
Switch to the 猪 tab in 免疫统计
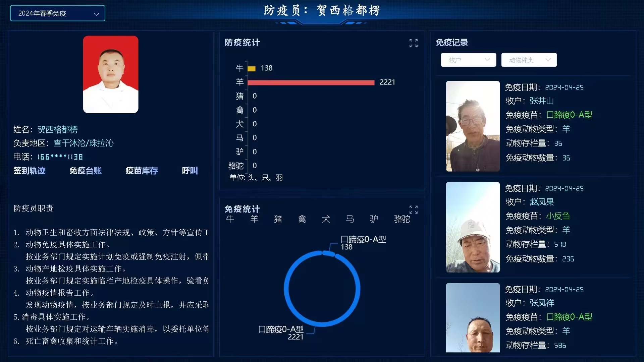pos(278,219)
